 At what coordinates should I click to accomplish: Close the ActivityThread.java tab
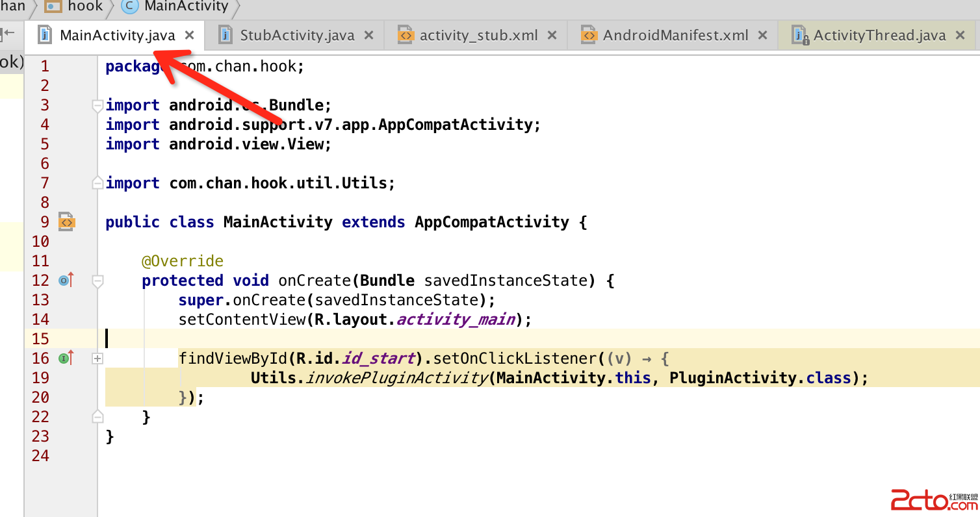tap(960, 35)
